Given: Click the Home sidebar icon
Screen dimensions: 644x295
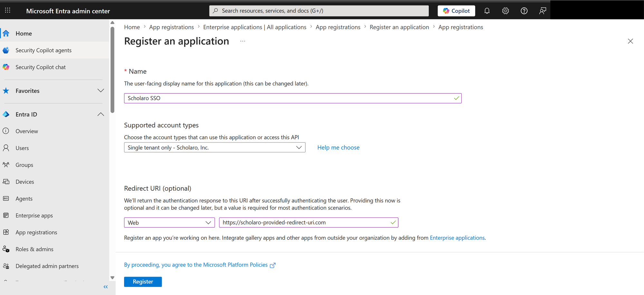Looking at the screenshot, I should (x=6, y=33).
